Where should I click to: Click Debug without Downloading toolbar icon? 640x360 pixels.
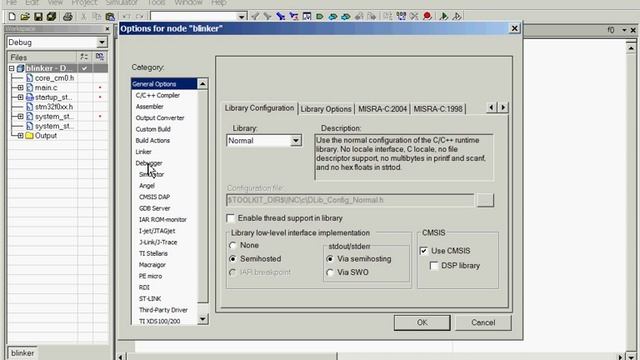pyautogui.click(x=457, y=16)
